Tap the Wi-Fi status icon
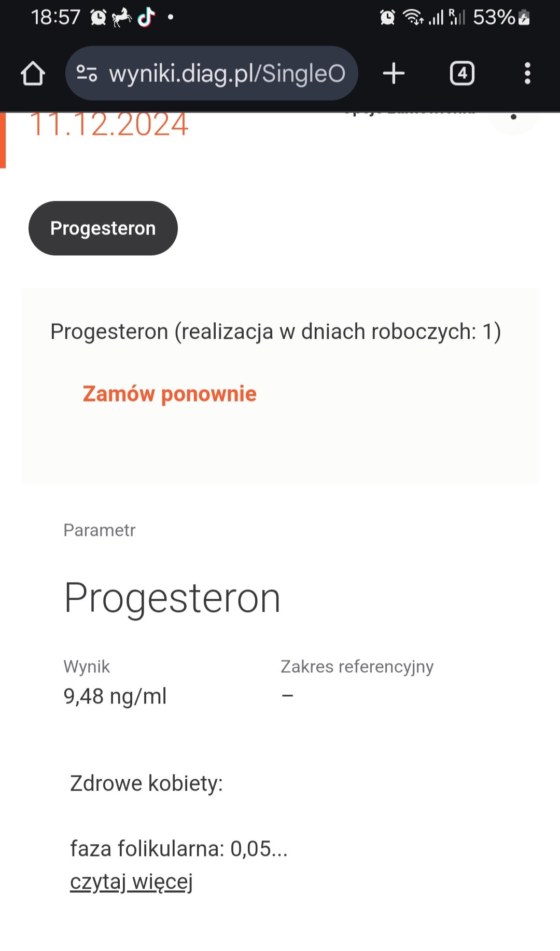The height and width of the screenshot is (951, 560). click(413, 18)
